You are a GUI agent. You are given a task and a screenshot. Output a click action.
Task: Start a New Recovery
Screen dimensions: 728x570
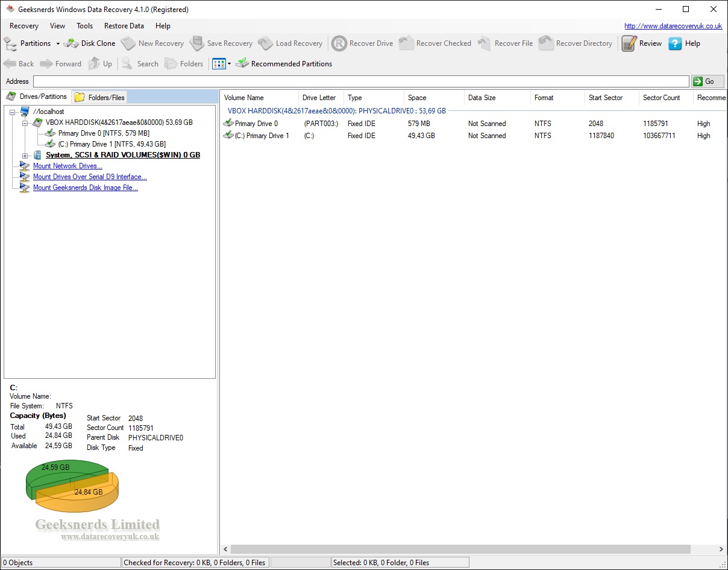tap(152, 43)
